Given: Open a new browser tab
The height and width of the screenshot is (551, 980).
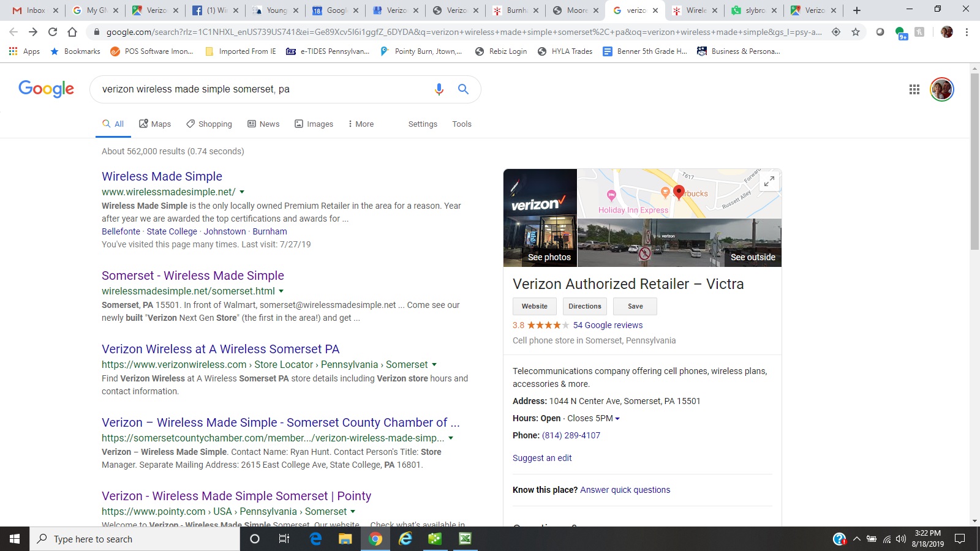Looking at the screenshot, I should [857, 10].
